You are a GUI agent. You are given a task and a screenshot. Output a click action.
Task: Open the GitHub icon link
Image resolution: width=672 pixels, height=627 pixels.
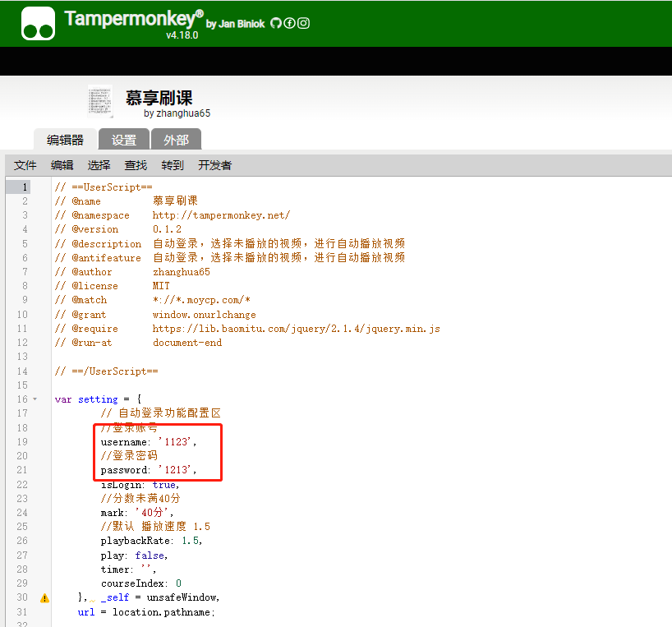pyautogui.click(x=276, y=23)
